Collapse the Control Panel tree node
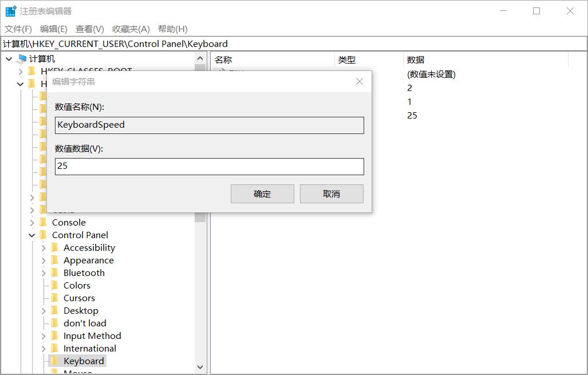 pyautogui.click(x=32, y=235)
